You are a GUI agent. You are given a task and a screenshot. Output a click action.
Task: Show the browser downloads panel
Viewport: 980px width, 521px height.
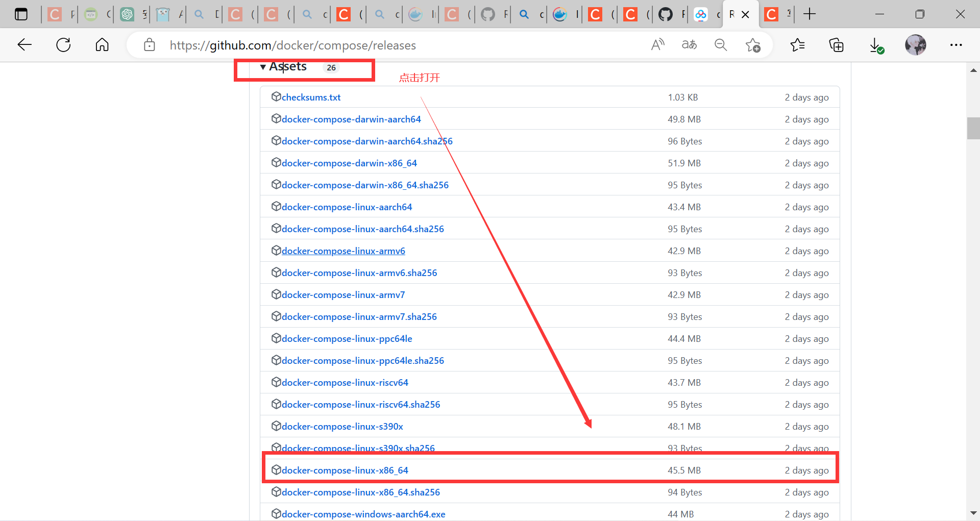tap(876, 45)
